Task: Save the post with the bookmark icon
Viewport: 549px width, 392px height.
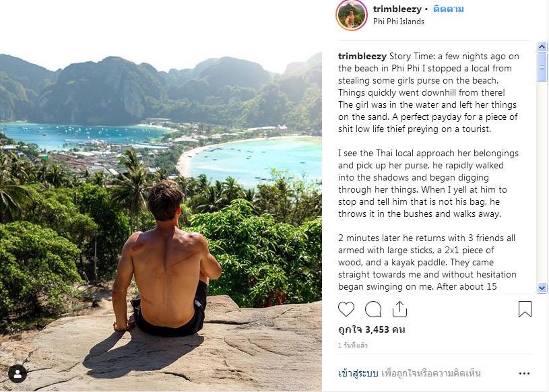Action: (525, 309)
